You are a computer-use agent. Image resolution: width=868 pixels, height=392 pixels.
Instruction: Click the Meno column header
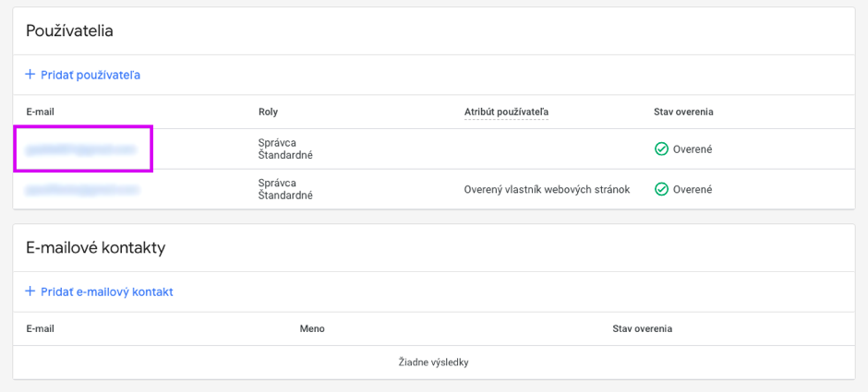tap(312, 328)
